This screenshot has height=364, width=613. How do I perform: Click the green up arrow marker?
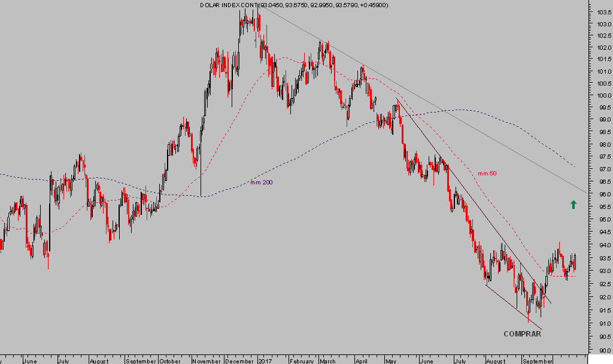[573, 205]
